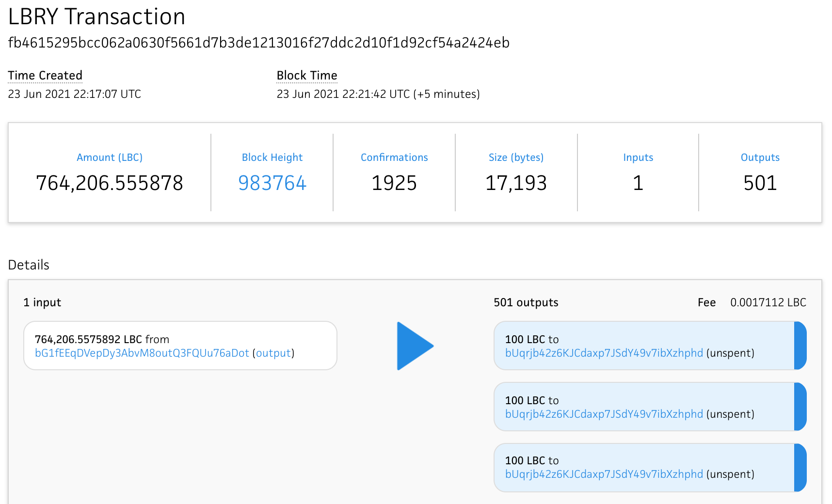Click the Fee label
This screenshot has height=504, width=832.
[706, 302]
